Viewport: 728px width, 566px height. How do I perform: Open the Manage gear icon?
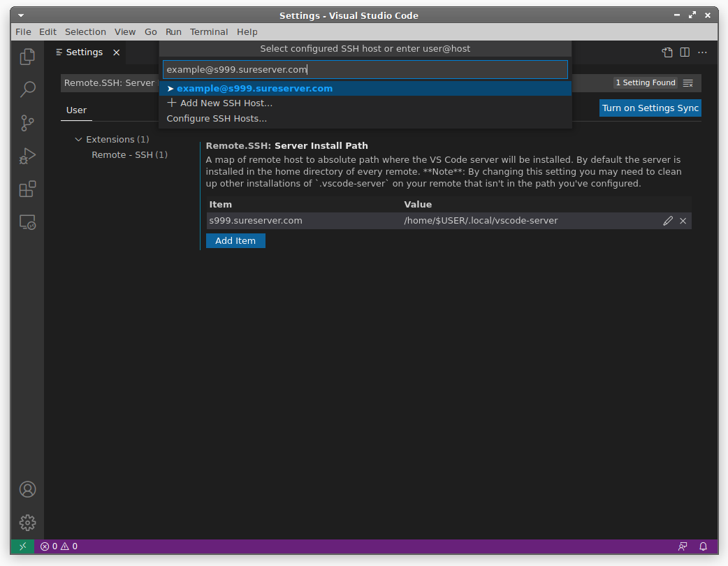click(27, 523)
